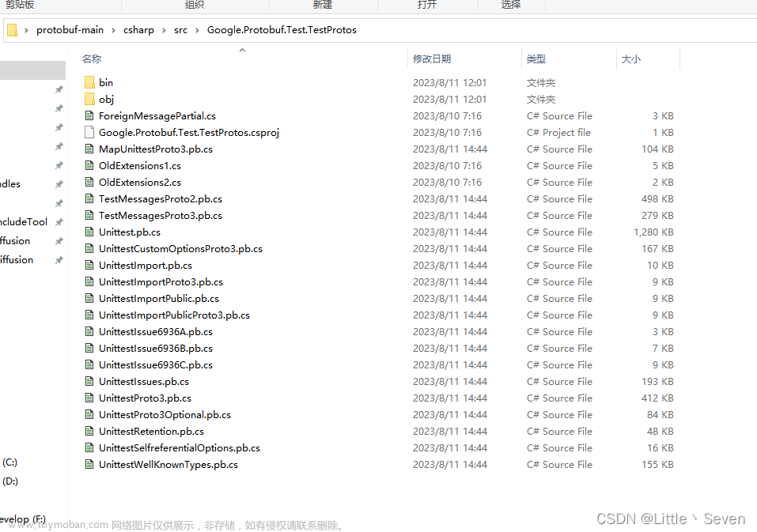Viewport: 757px width, 532px height.
Task: Select file name UnittestWellKnownTypes.pb.cs
Action: click(x=168, y=465)
